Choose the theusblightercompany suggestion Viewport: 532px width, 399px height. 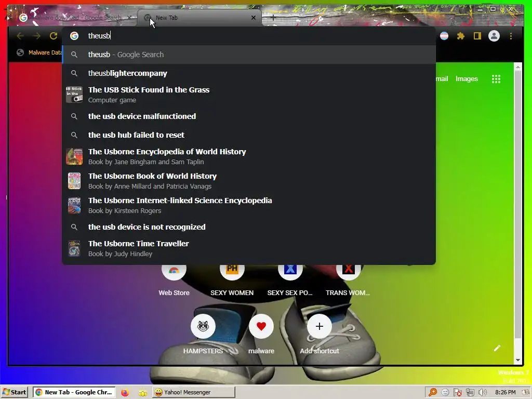249,73
